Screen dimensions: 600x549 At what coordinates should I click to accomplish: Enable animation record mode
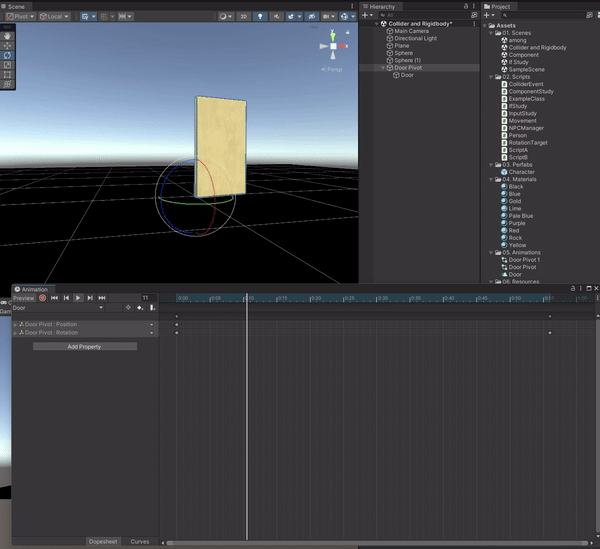tap(42, 298)
